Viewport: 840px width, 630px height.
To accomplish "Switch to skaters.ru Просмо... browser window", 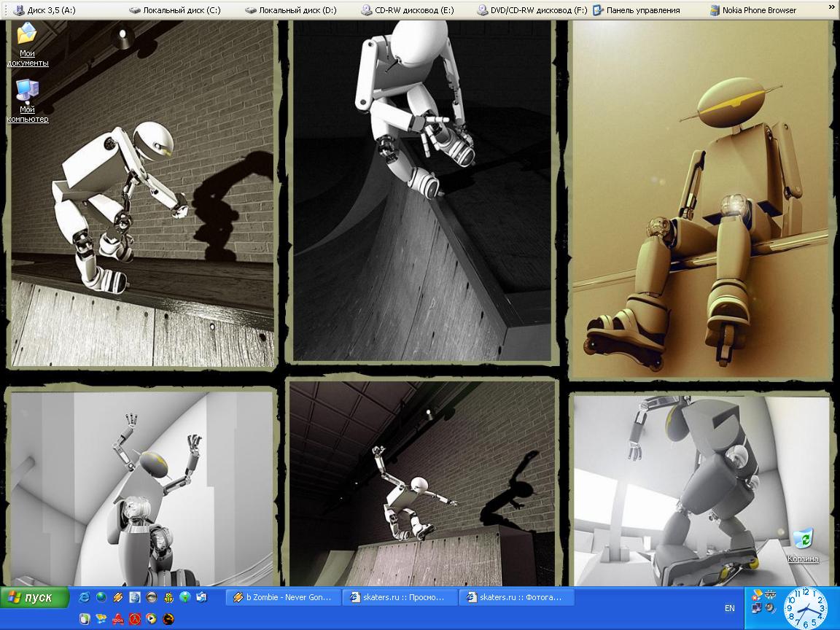I will pyautogui.click(x=400, y=597).
